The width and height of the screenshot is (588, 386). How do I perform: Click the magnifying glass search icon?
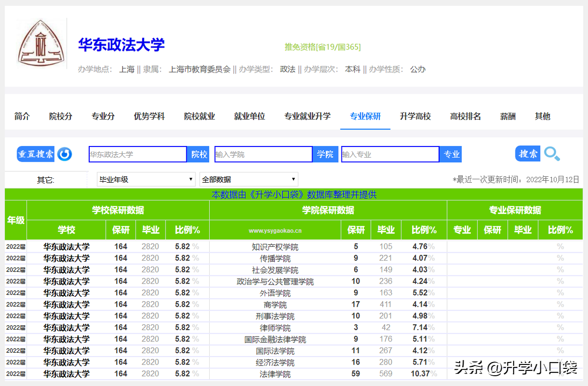pyautogui.click(x=552, y=154)
